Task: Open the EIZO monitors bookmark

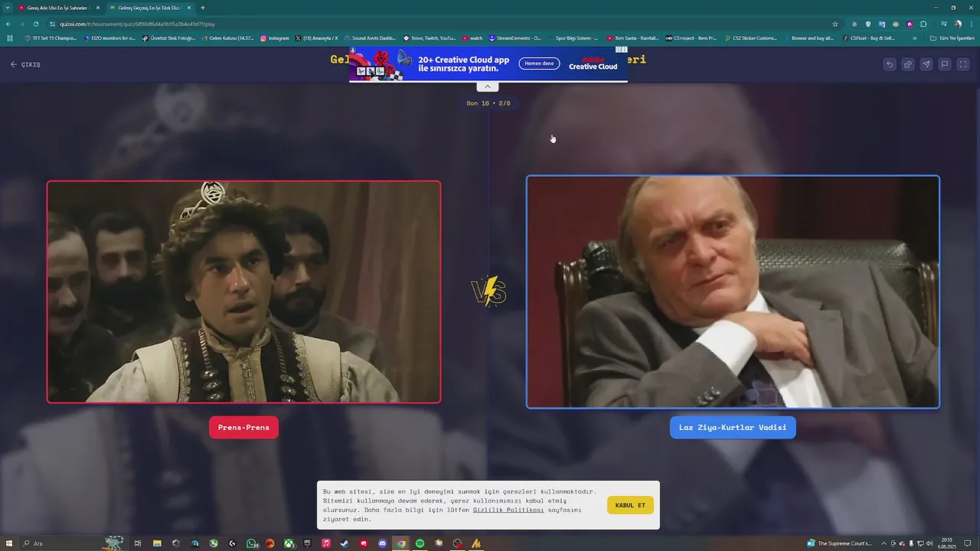Action: [109, 37]
